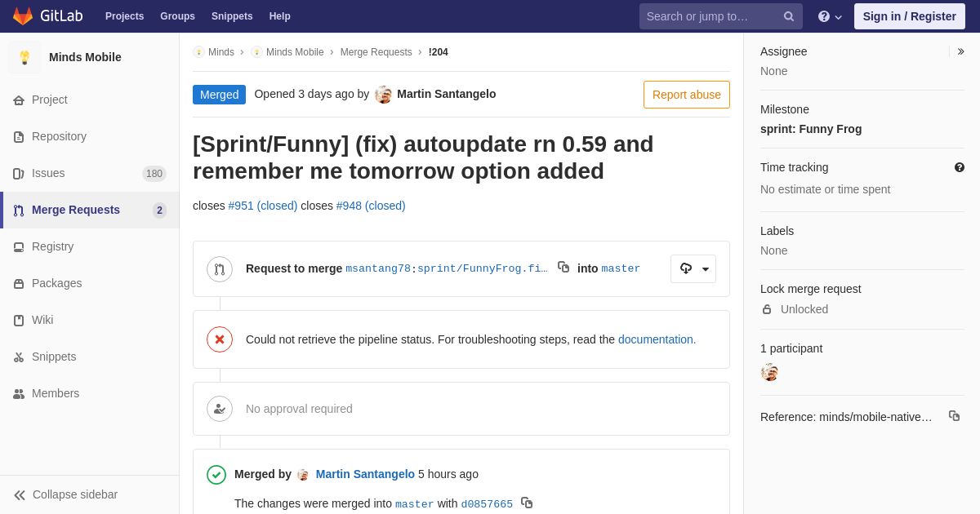980x514 pixels.
Task: Open the Help top menu
Action: 280,16
